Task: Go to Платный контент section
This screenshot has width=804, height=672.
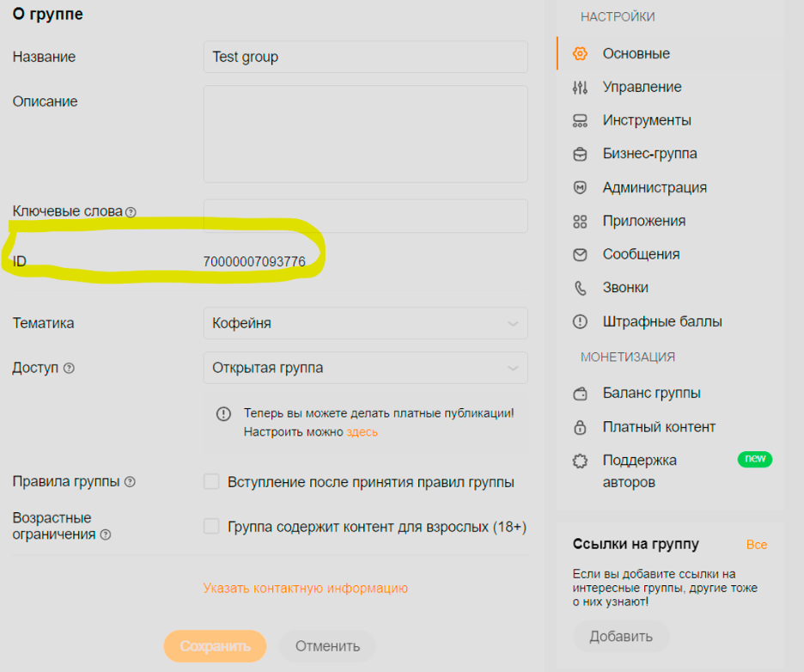Action: [x=658, y=427]
